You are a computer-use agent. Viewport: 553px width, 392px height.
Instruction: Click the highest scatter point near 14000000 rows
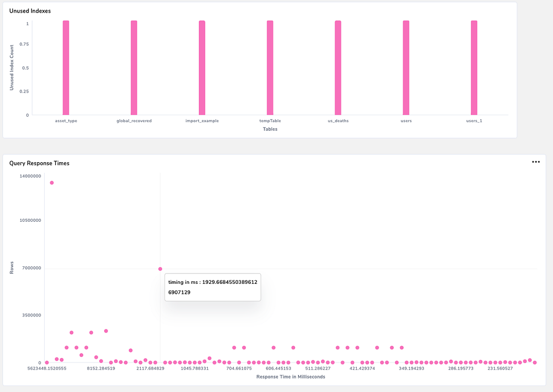[x=51, y=183]
